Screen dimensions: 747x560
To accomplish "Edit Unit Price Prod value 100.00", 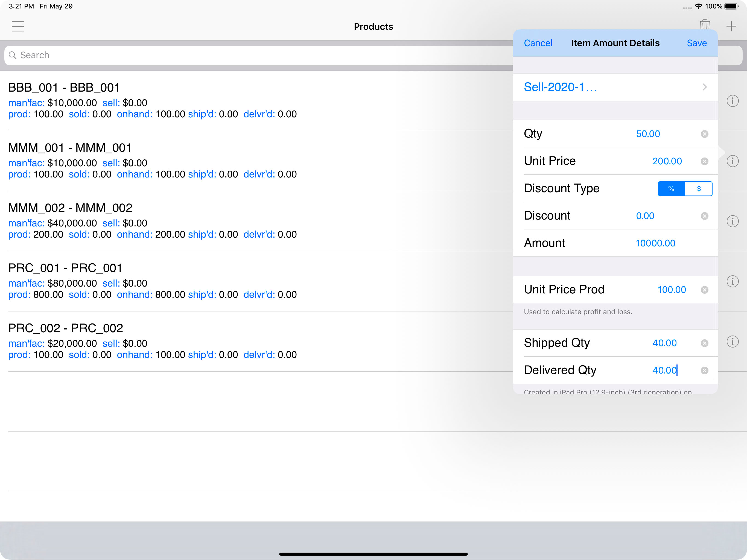I will 672,290.
